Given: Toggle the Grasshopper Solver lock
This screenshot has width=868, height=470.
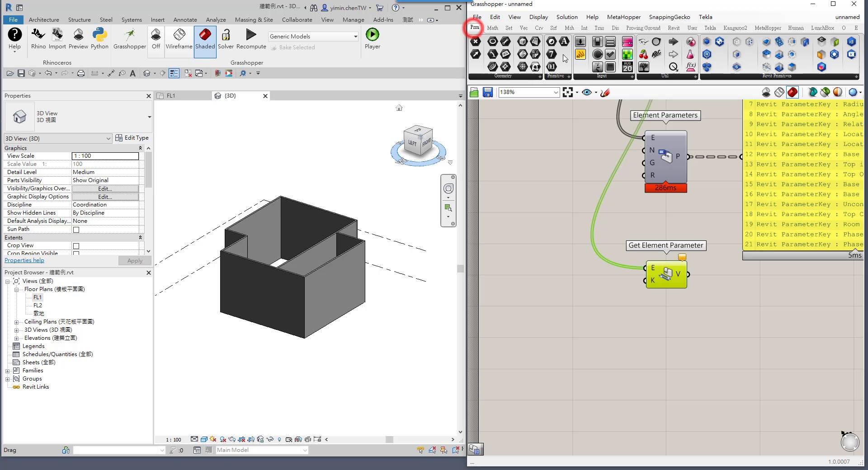Looking at the screenshot, I should (x=226, y=39).
